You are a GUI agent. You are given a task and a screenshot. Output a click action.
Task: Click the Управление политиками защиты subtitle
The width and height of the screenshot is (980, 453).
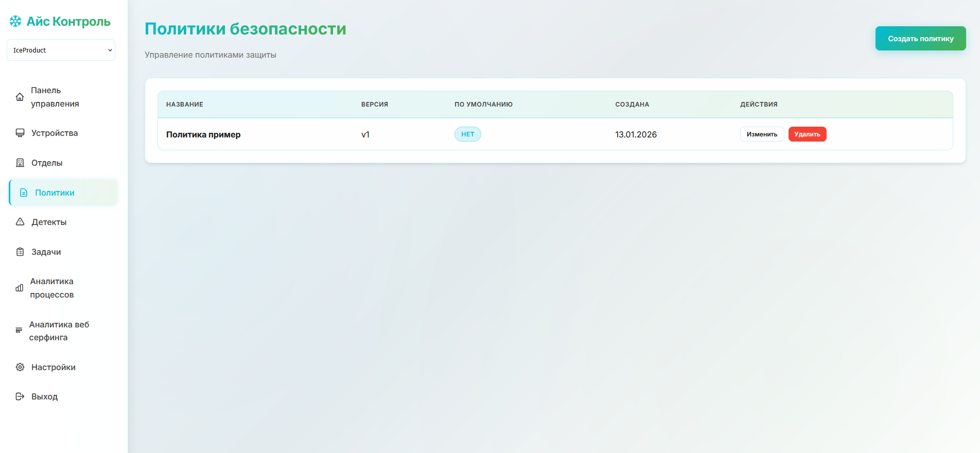tap(211, 55)
